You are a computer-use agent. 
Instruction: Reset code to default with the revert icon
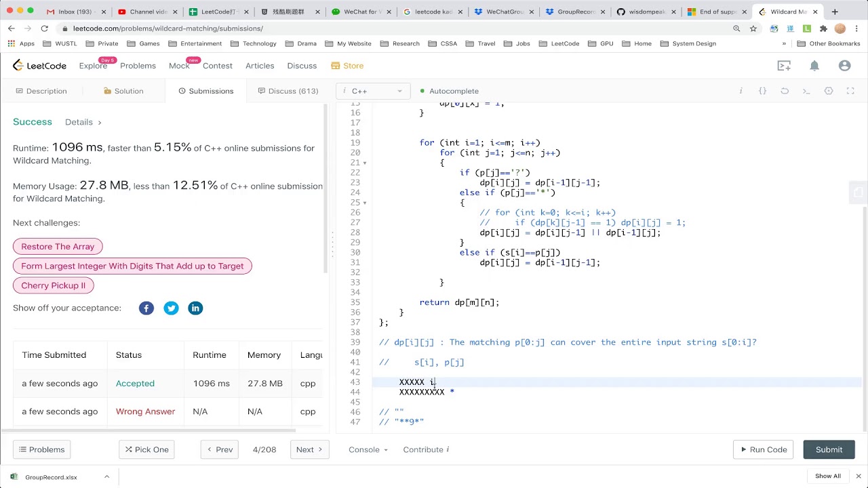tap(785, 91)
